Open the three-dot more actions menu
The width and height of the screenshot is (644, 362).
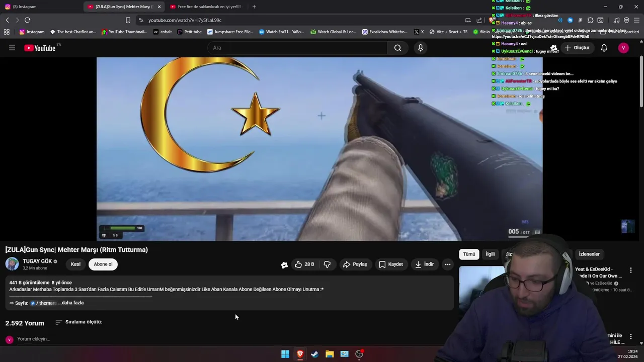pyautogui.click(x=448, y=264)
